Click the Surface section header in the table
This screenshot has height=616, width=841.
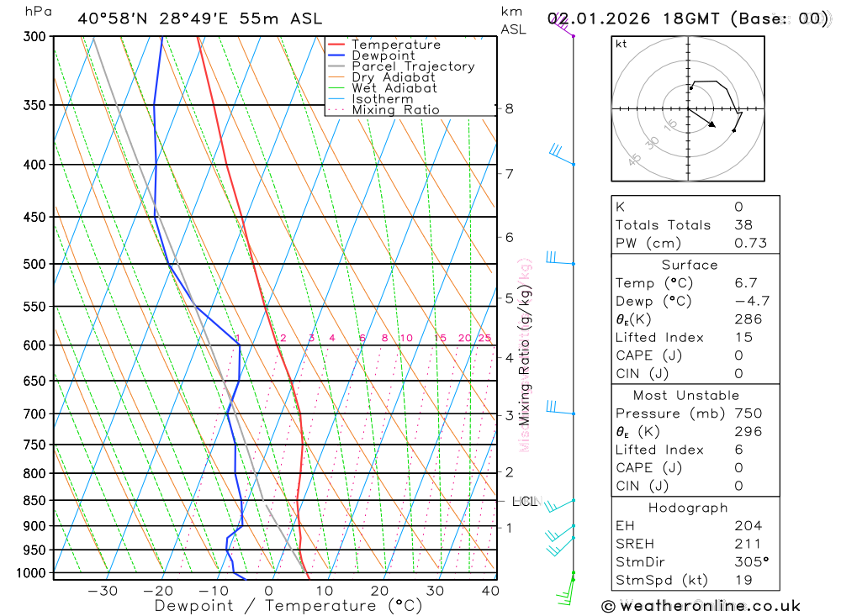pyautogui.click(x=689, y=265)
